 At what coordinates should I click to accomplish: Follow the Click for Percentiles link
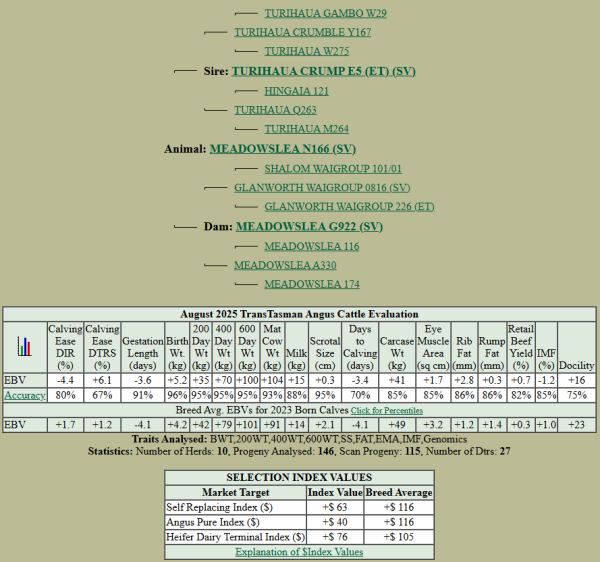point(387,411)
